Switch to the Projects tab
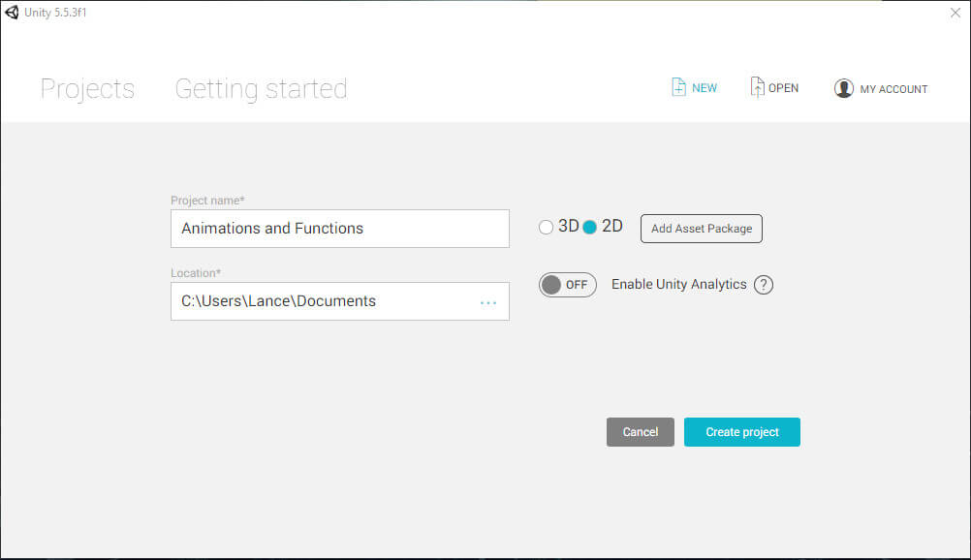The height and width of the screenshot is (560, 971). pyautogui.click(x=87, y=89)
